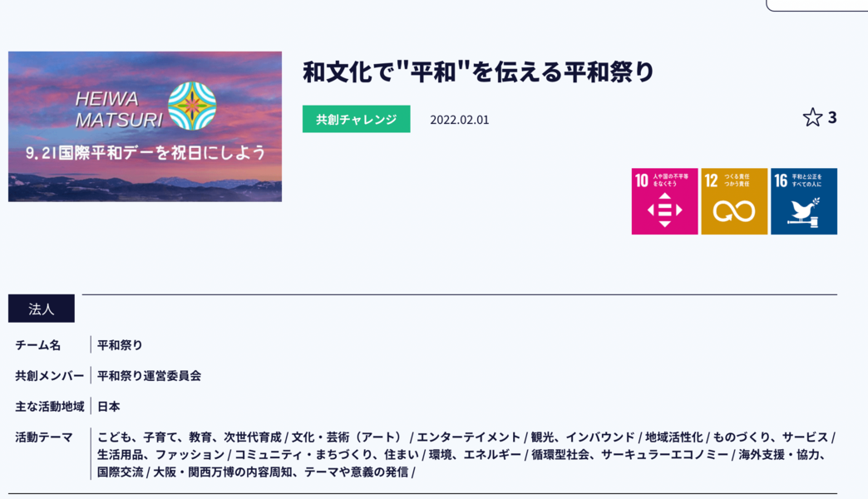Screen dimensions: 868x499
Task: Click the 9.21国際平和デーを祝日にしよう banner caption
Action: tap(145, 153)
